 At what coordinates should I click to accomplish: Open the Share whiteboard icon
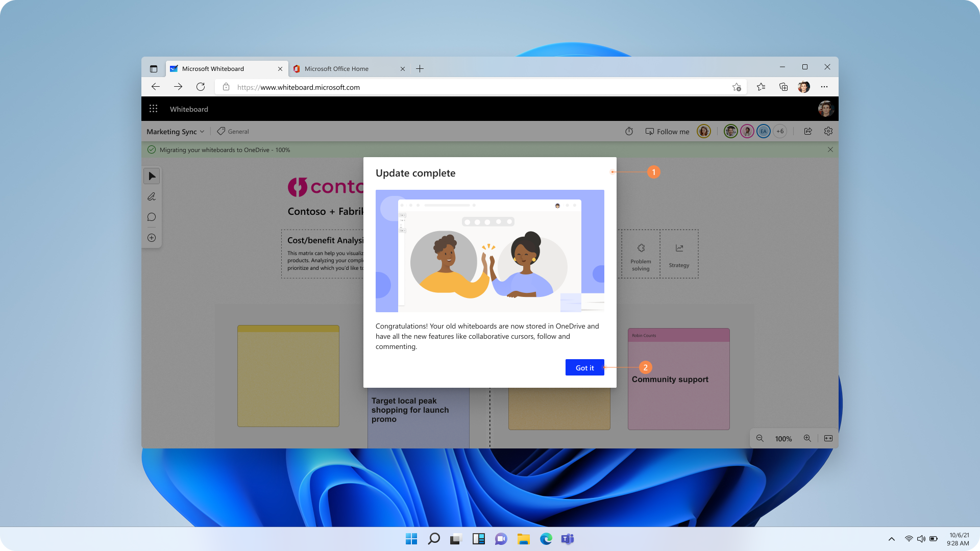pyautogui.click(x=808, y=131)
